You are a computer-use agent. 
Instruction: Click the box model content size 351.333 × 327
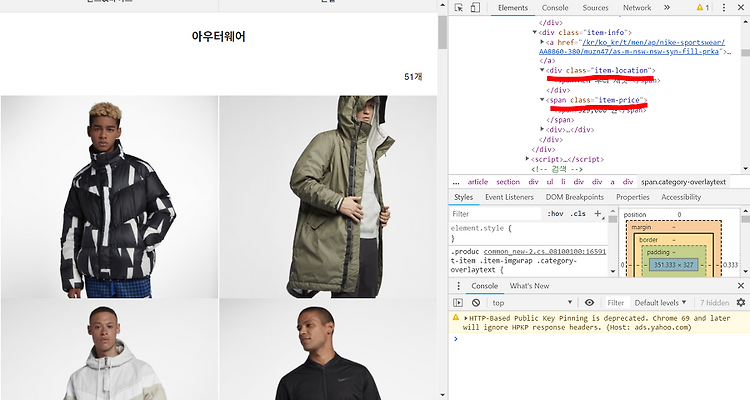[673, 265]
